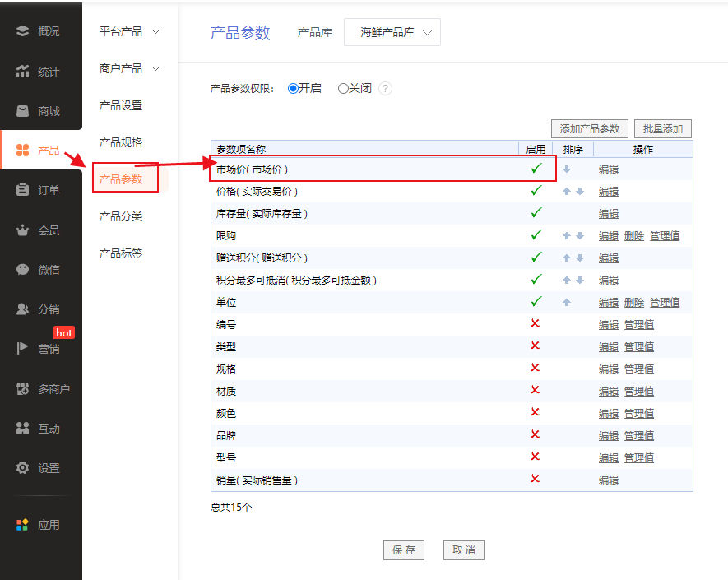The width and height of the screenshot is (728, 580).
Task: Edit the 市场价 parameter
Action: pos(608,169)
